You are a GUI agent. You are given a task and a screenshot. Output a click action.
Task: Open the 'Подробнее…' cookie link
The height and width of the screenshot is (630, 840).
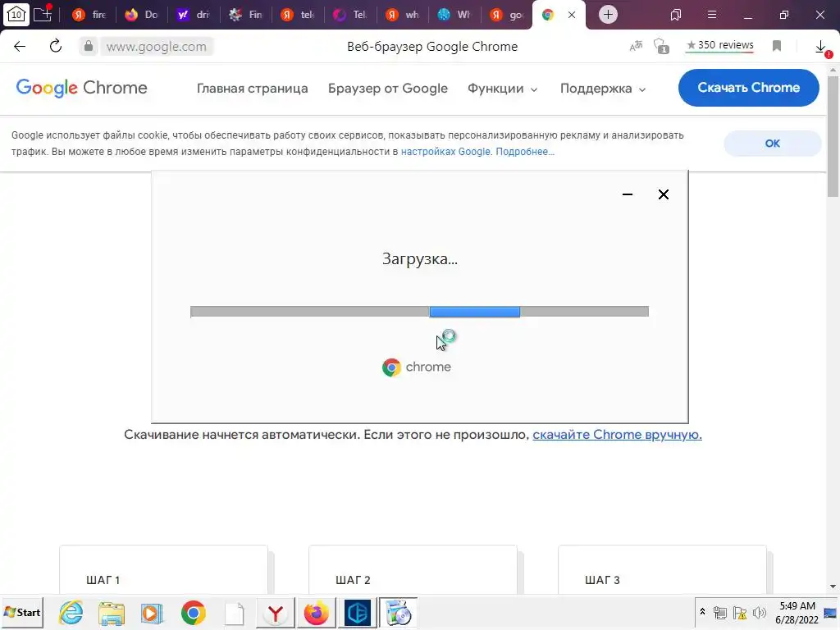[525, 152]
